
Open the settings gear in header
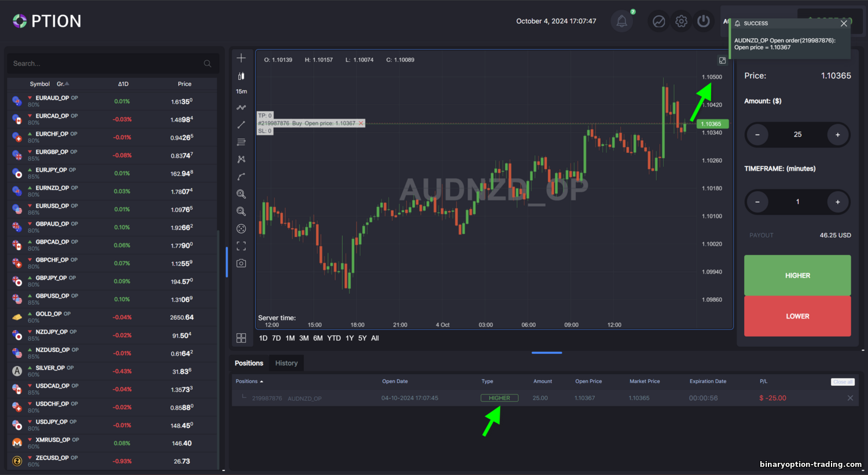(x=681, y=21)
